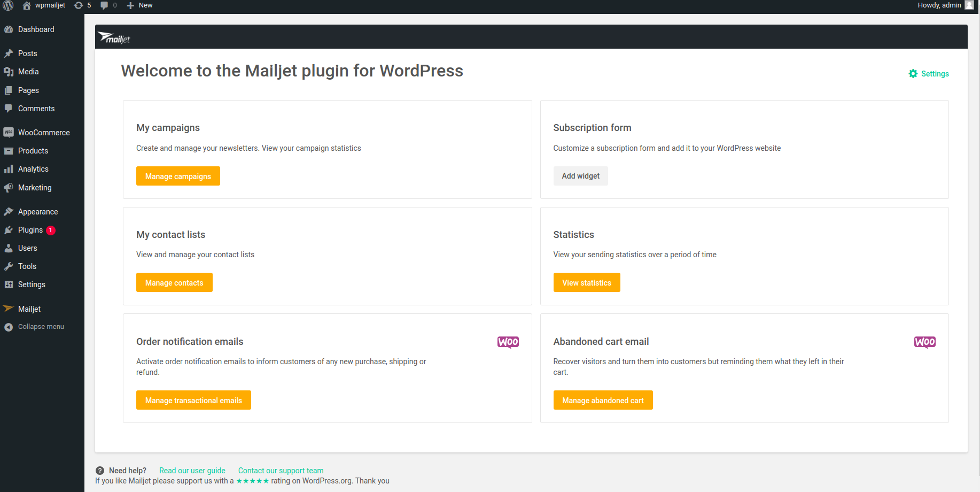Click Manage transactional emails button

click(193, 400)
